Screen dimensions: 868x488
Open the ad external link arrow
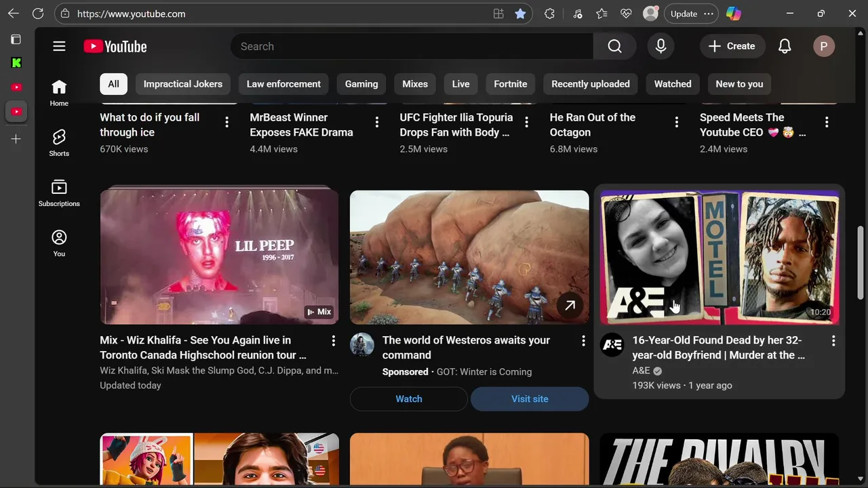click(x=570, y=306)
